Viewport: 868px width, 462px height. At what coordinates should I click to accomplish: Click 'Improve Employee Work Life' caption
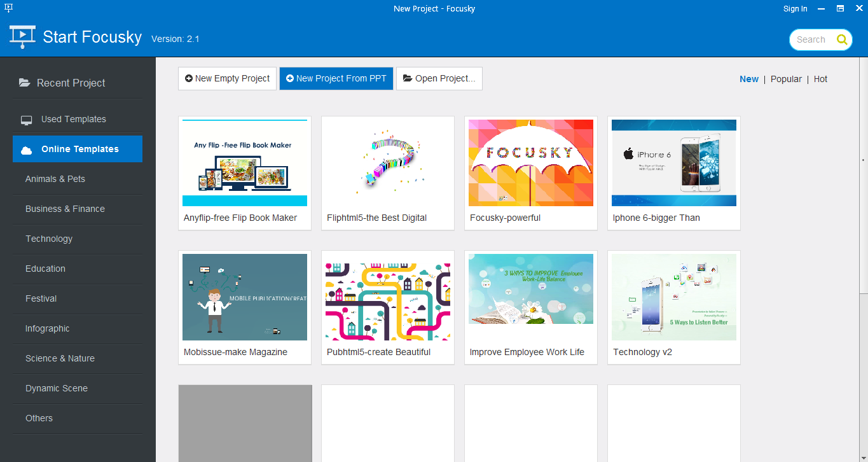tap(527, 352)
